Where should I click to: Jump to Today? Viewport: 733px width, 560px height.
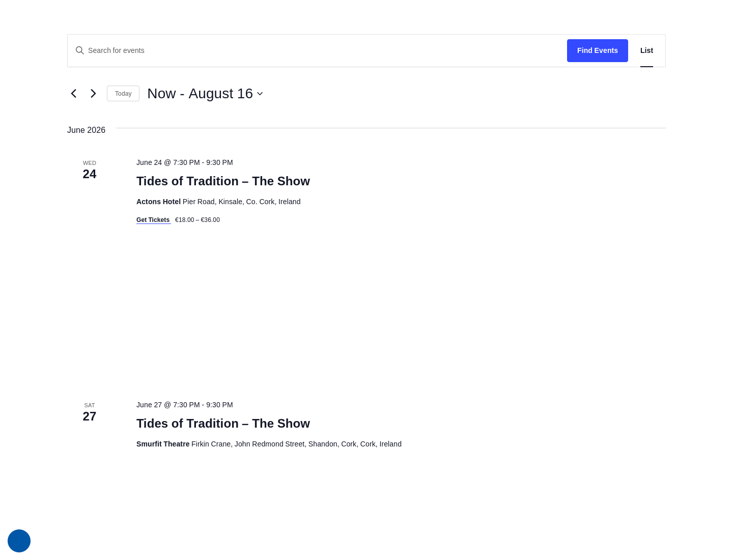pos(123,94)
